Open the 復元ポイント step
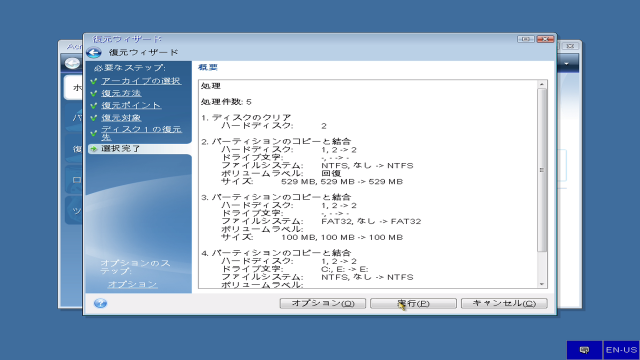The height and width of the screenshot is (360, 640). (x=131, y=105)
